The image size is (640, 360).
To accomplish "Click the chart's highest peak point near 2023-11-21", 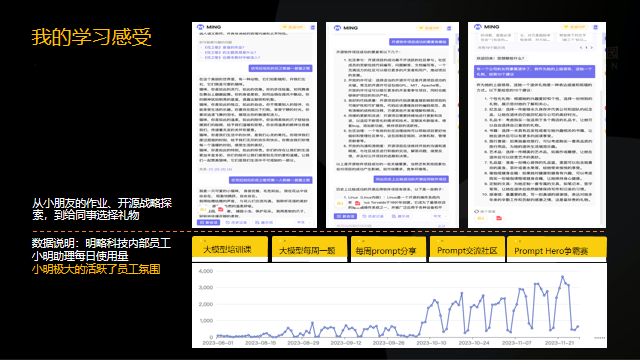I will coord(562,277).
